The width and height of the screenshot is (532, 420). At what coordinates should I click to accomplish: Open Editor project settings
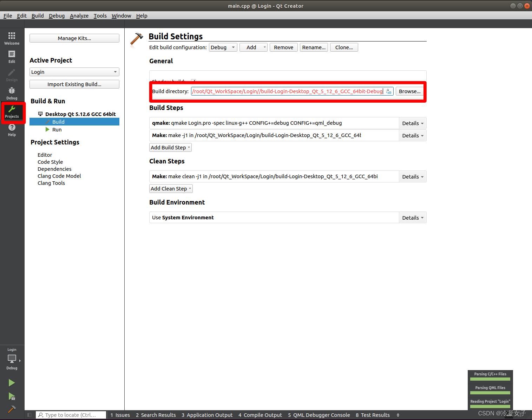coord(45,155)
